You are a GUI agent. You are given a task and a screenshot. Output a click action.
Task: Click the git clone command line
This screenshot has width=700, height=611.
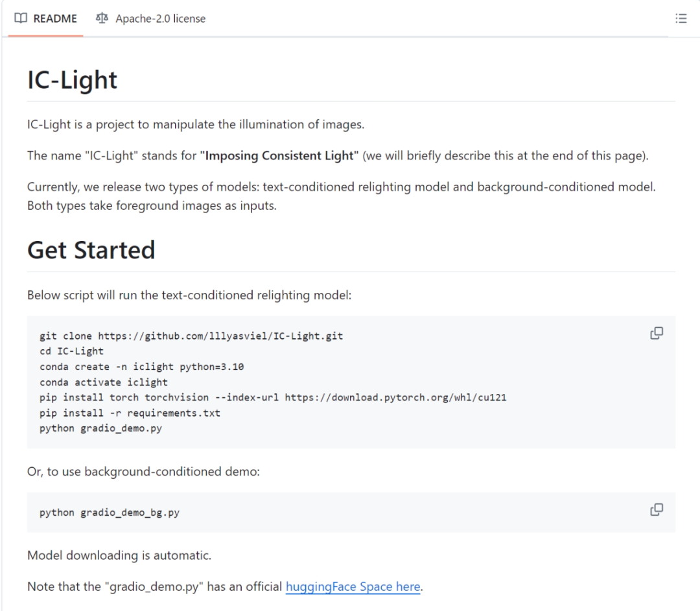tap(191, 336)
